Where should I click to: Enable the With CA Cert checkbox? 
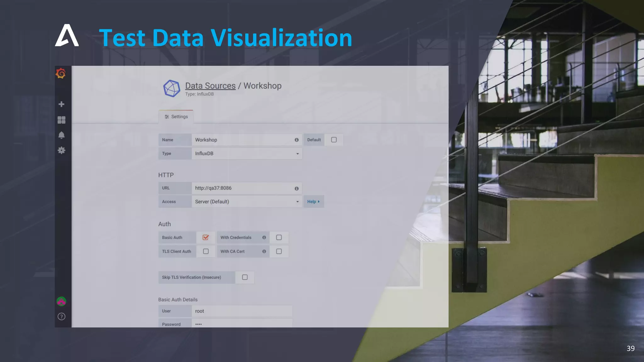279,251
